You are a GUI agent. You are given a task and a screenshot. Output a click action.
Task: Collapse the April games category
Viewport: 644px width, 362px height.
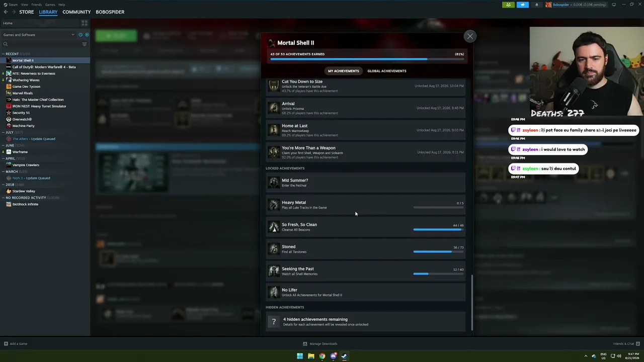tap(3, 158)
